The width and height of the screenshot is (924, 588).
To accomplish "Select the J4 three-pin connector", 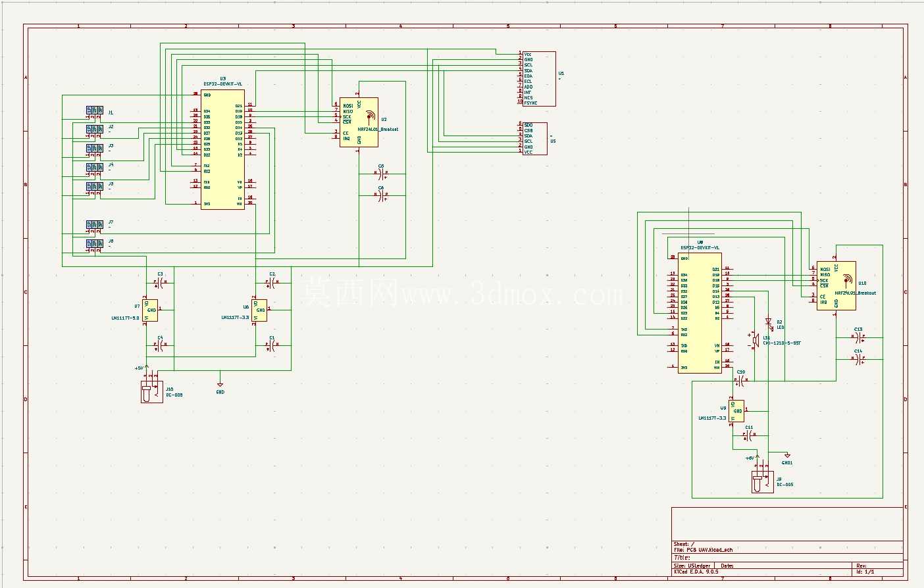I will (x=95, y=168).
